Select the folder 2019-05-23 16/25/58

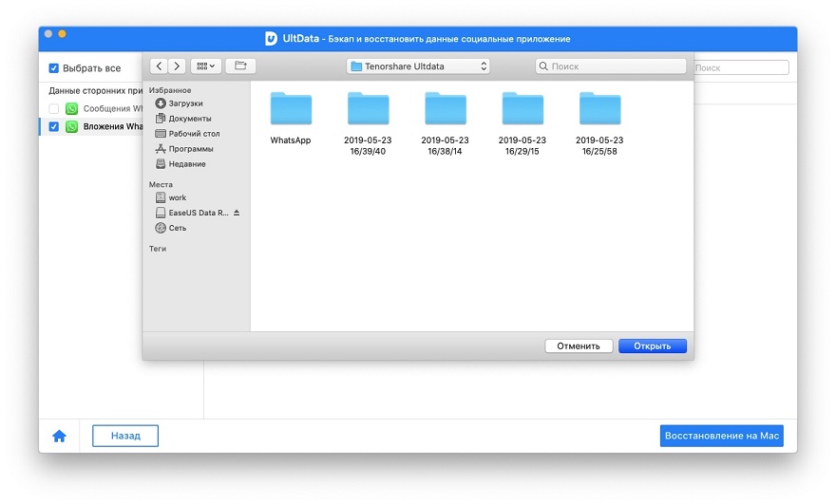coord(599,123)
